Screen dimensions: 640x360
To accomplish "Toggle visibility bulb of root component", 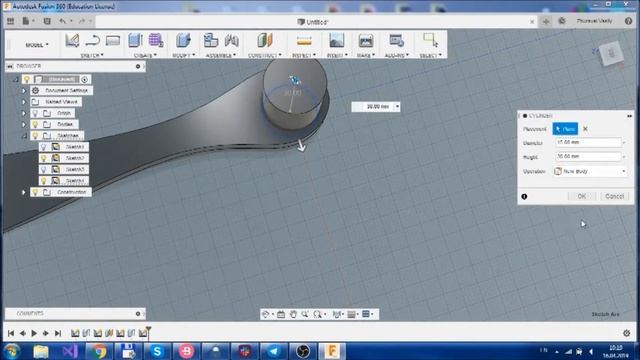I will (27, 79).
